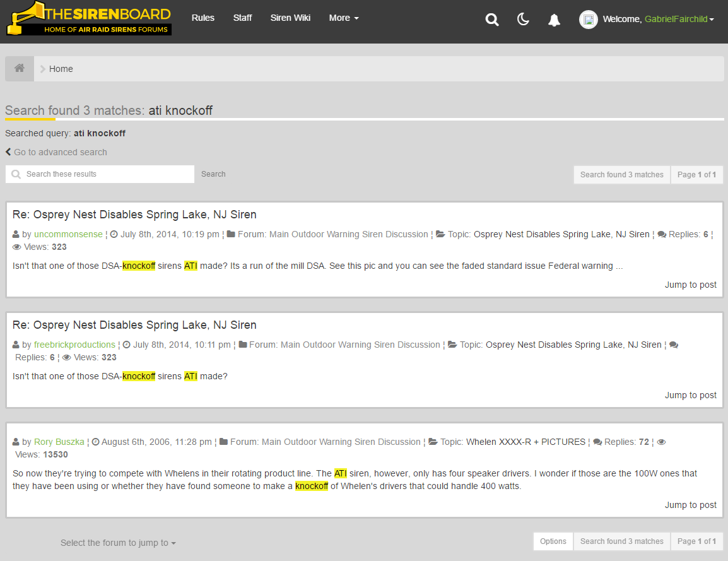Open the Rules menu item
728x561 pixels.
(203, 18)
